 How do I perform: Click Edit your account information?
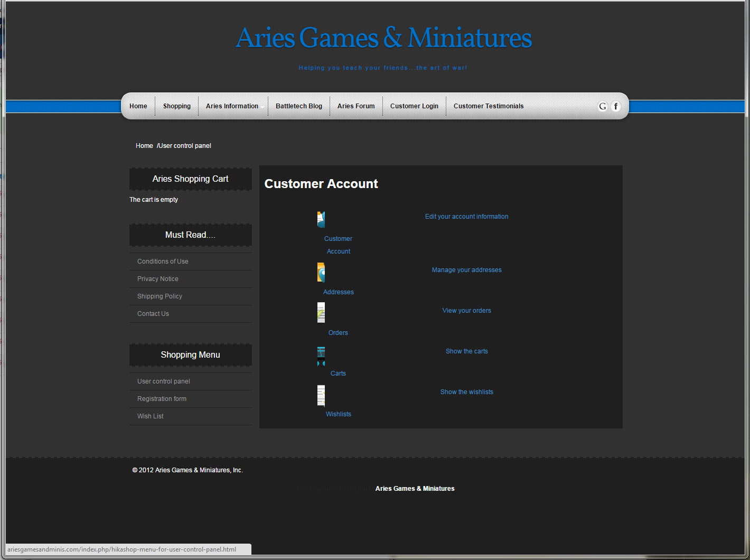[467, 217]
